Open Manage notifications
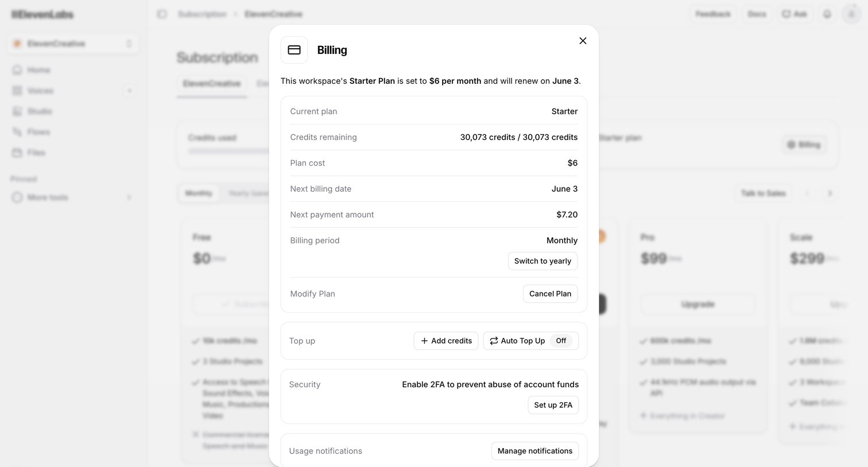This screenshot has height=467, width=868. pos(535,451)
